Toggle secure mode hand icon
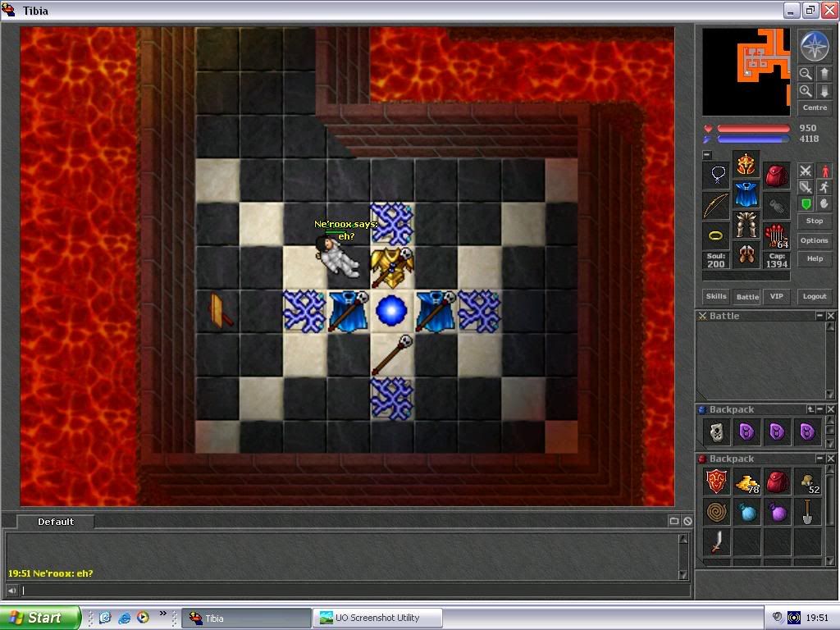This screenshot has height=630, width=840. click(x=824, y=203)
